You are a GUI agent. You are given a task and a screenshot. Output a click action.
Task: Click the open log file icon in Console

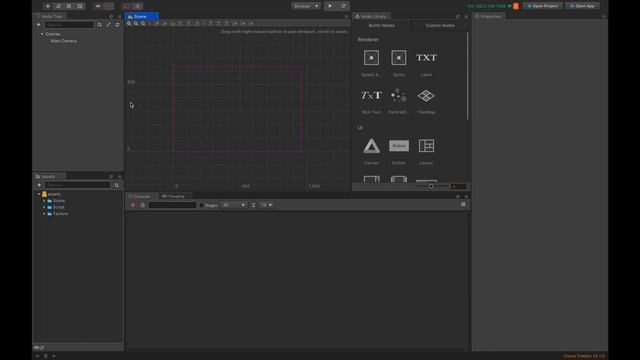(142, 205)
